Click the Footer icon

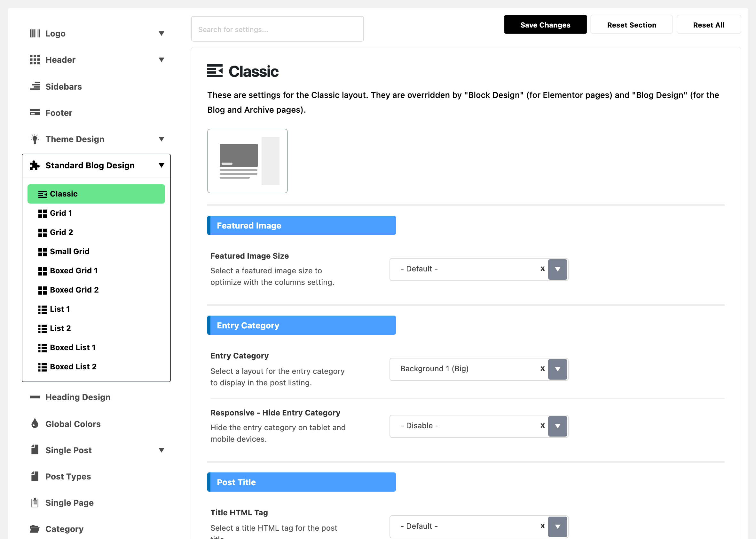tap(35, 113)
